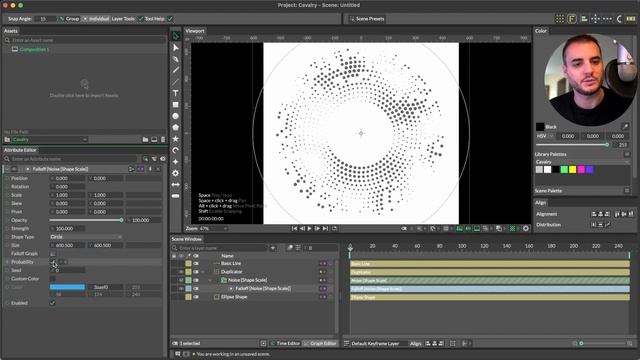Step back one frame

(x=302, y=229)
